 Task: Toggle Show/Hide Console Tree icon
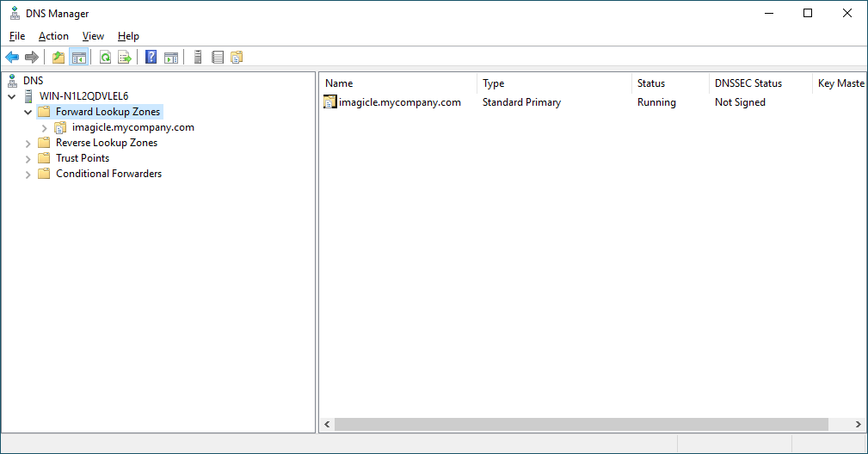pos(78,58)
